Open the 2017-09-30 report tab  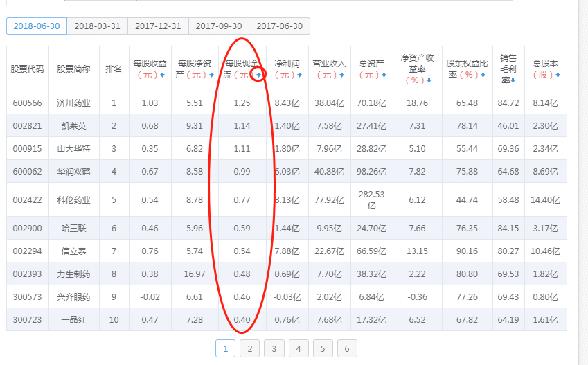(219, 26)
